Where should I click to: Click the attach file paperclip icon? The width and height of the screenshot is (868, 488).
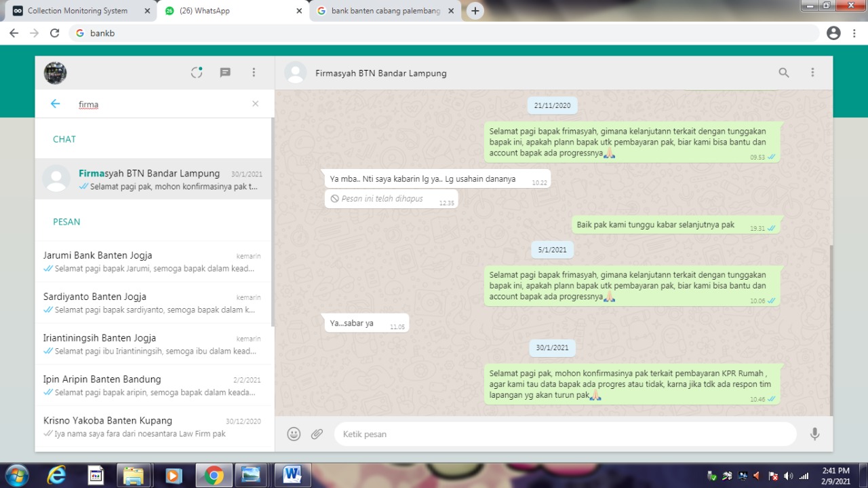click(317, 434)
